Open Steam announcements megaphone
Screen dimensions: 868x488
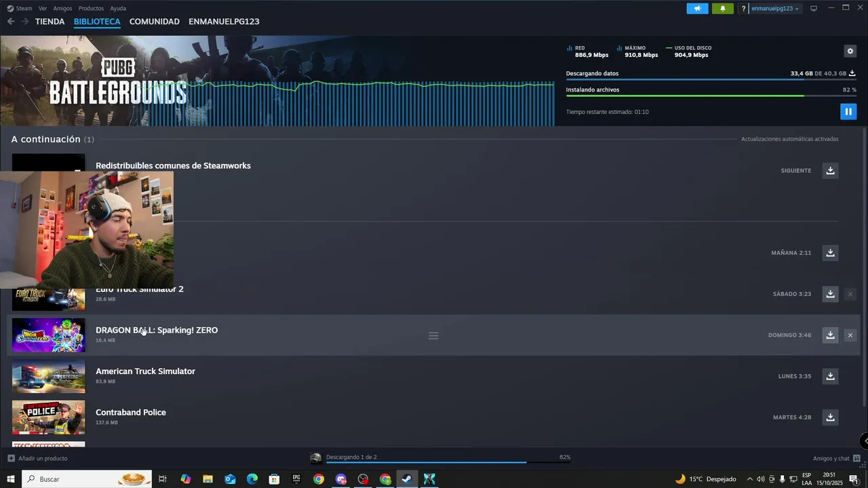pyautogui.click(x=697, y=8)
